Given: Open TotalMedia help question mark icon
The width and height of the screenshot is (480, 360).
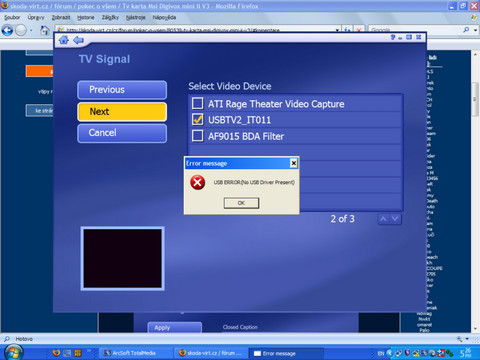Looking at the screenshot, I should coord(393,37).
